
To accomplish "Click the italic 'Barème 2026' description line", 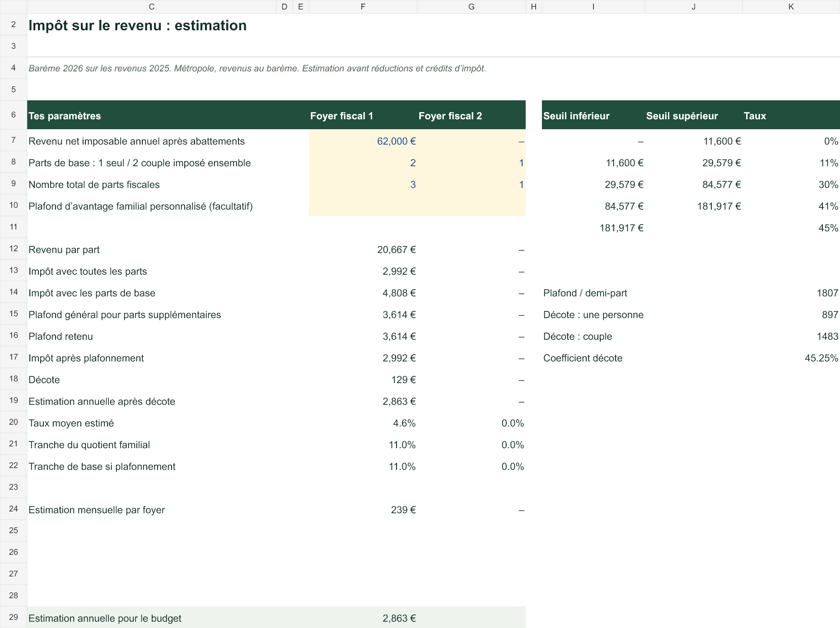I will coord(257,69).
